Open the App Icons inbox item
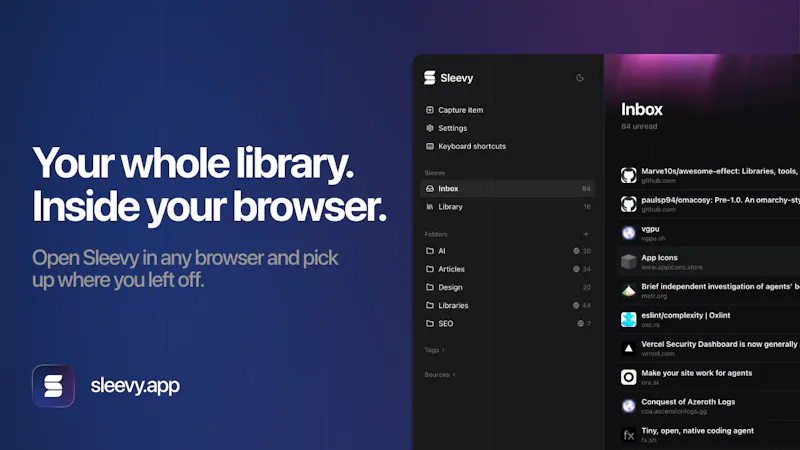800x450 pixels. click(x=709, y=262)
